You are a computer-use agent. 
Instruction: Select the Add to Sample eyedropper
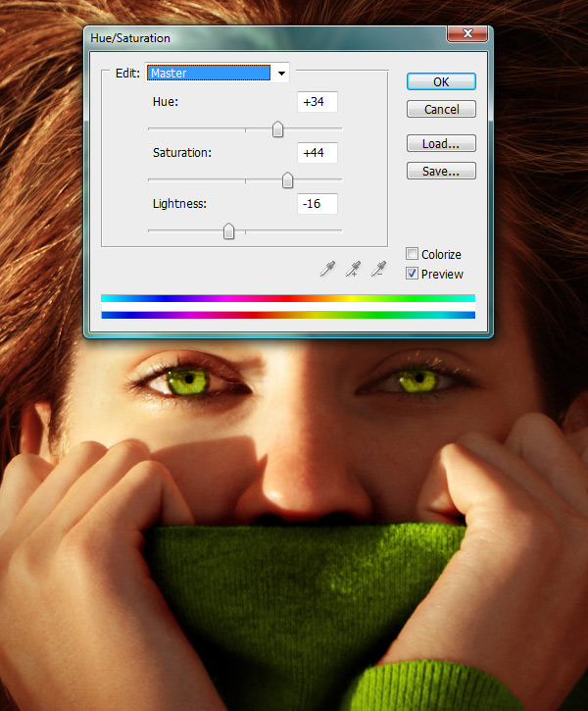353,269
